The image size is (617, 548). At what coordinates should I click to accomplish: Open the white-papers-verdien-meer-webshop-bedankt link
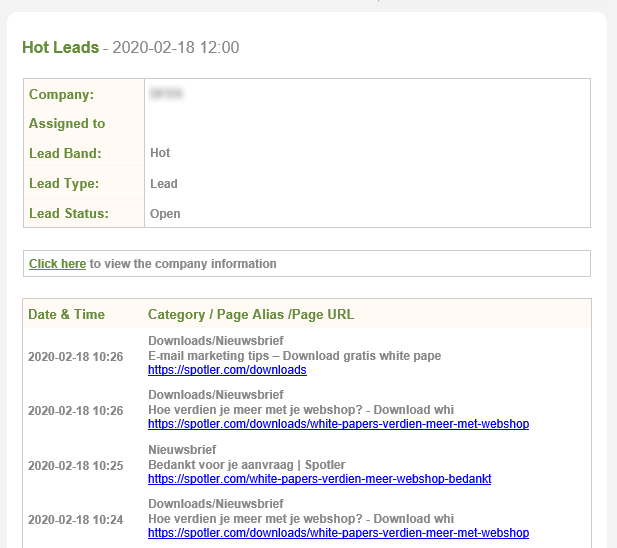coord(319,479)
